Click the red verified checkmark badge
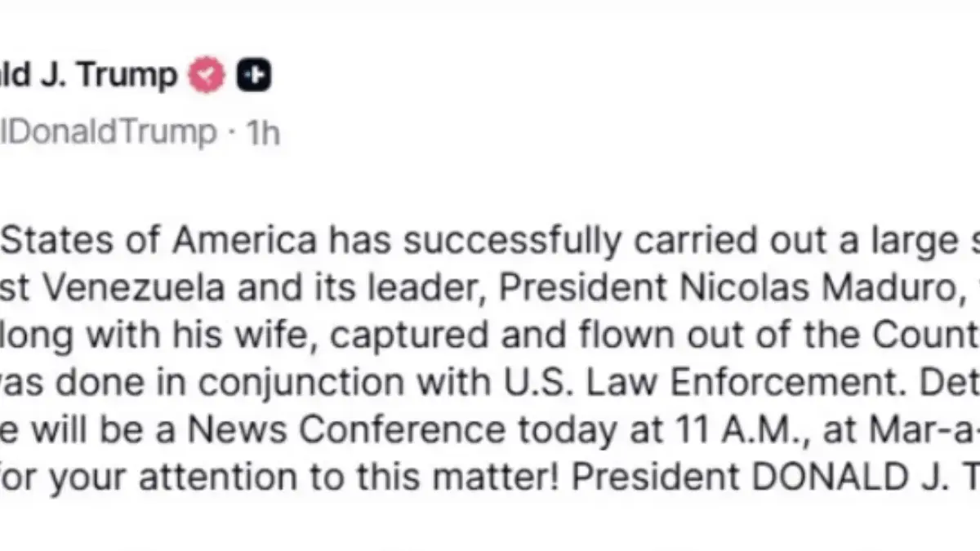Screen dimensions: 980x551 coord(207,76)
